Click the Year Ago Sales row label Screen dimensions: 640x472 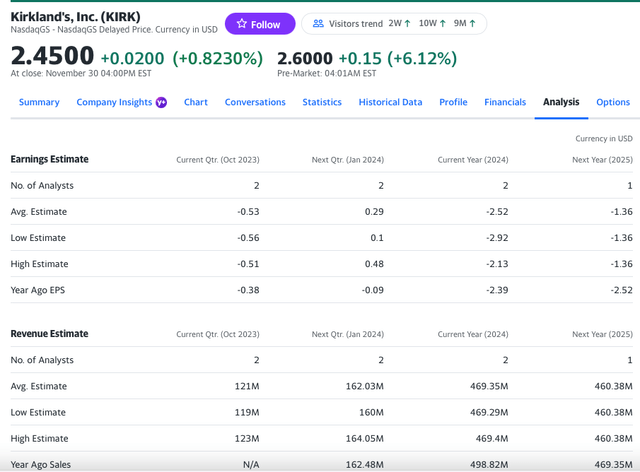tap(40, 464)
